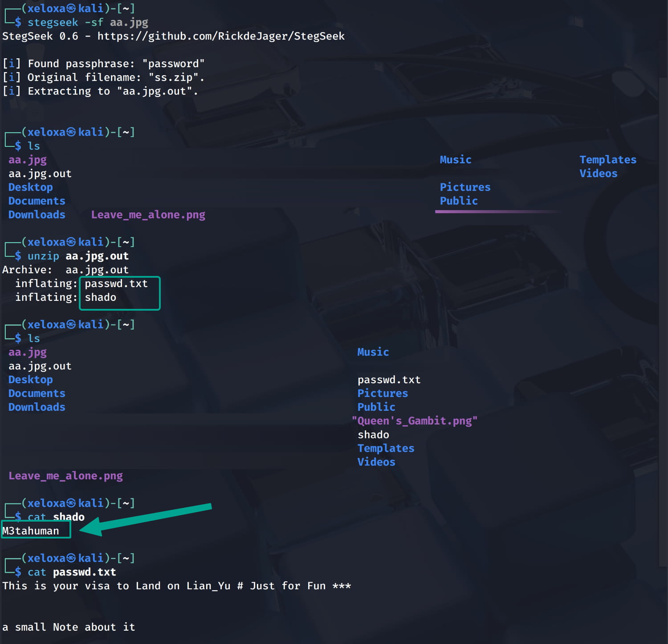Click the cat passwd.txt command
The height and width of the screenshot is (644, 668).
(72, 572)
